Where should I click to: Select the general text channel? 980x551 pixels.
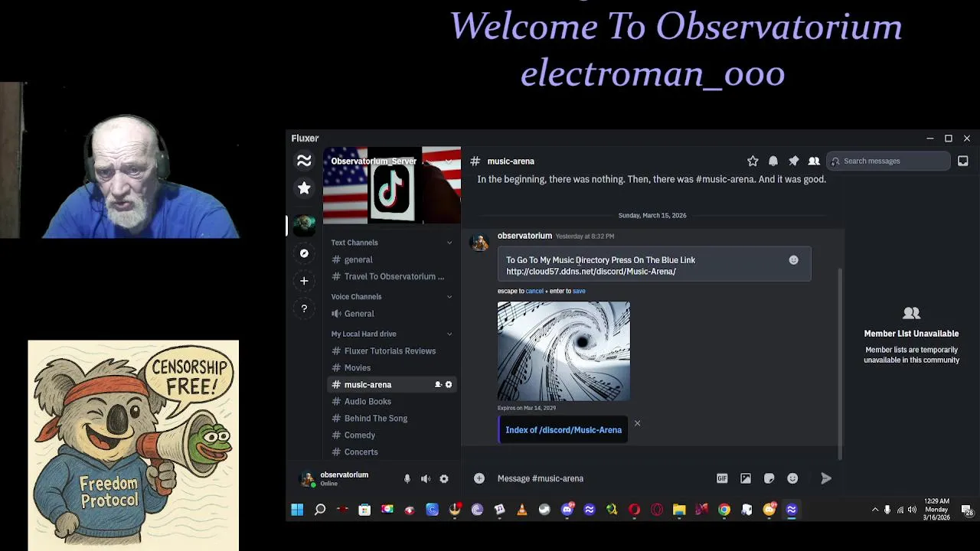392,259
